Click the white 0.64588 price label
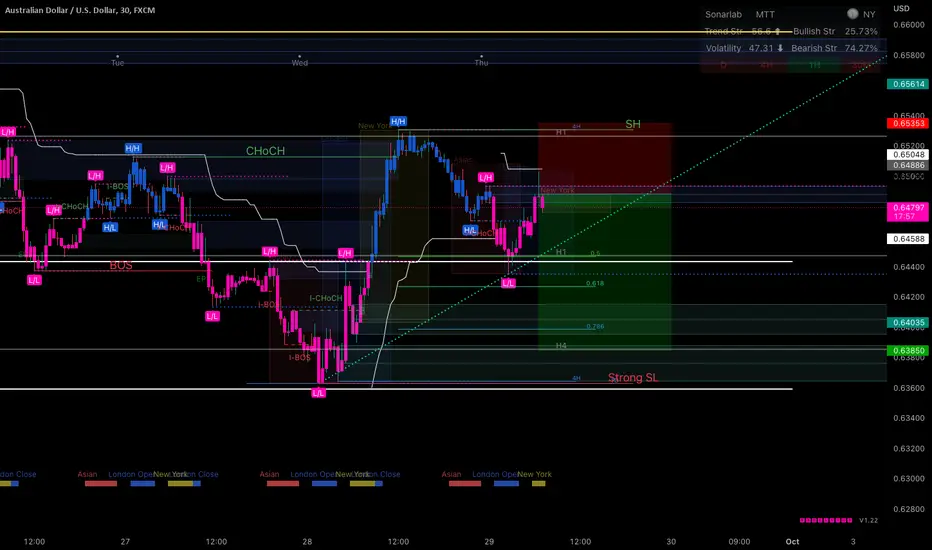 click(x=908, y=238)
